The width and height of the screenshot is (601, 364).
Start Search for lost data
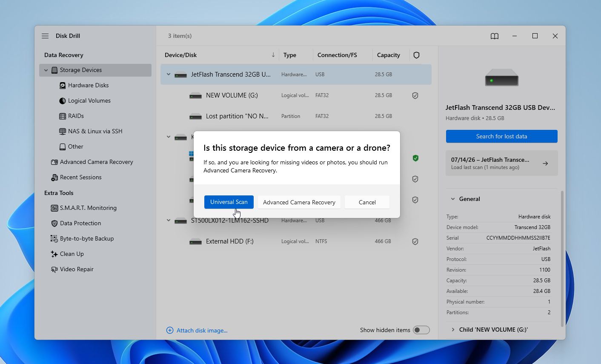pos(501,136)
